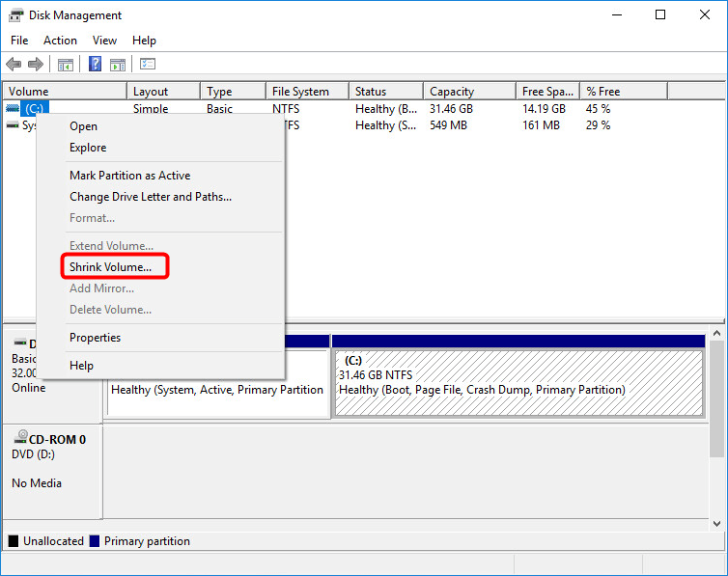Sort by the Status column header

click(386, 92)
